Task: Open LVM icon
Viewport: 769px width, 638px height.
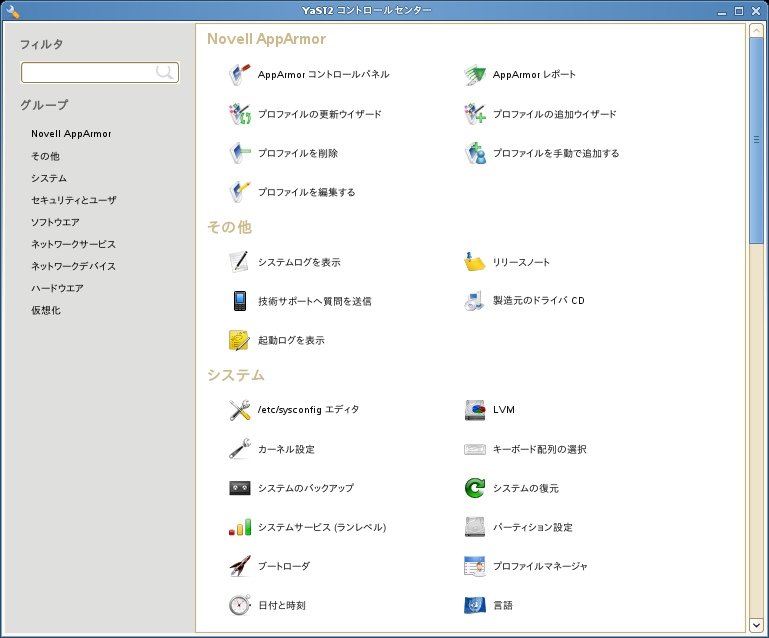Action: coord(475,410)
